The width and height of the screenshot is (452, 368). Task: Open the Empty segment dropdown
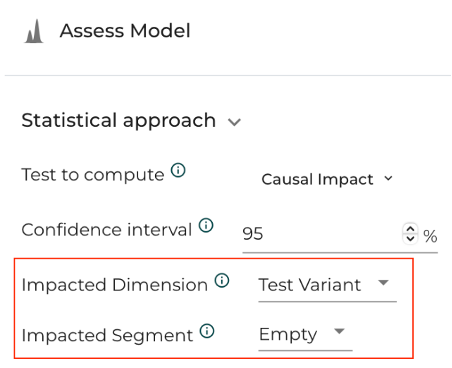[305, 335]
